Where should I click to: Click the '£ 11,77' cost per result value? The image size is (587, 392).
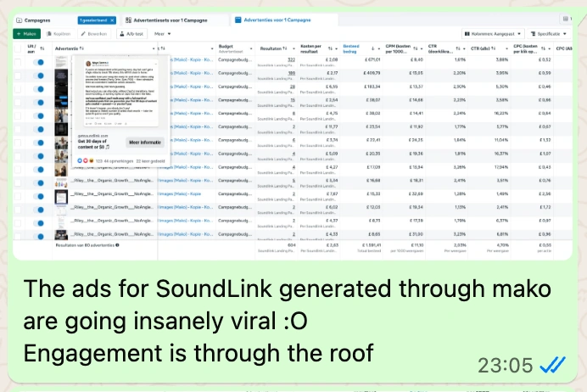[x=332, y=127]
